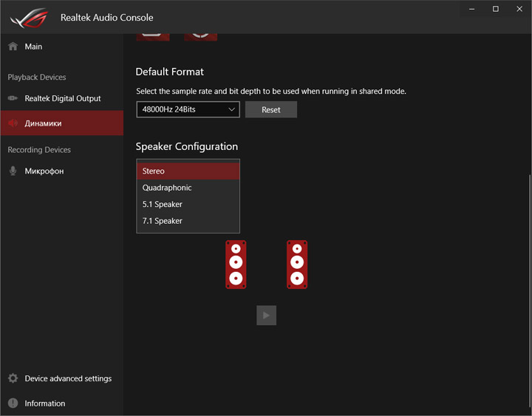The width and height of the screenshot is (532, 416).
Task: Open Realtek Digital Output settings
Action: click(63, 98)
